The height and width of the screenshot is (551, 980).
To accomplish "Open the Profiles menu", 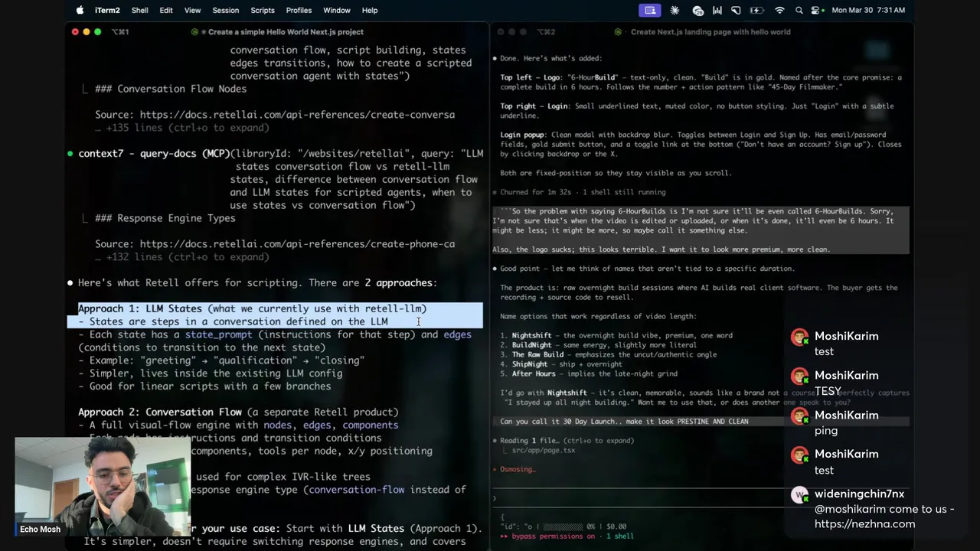I will tap(299, 10).
